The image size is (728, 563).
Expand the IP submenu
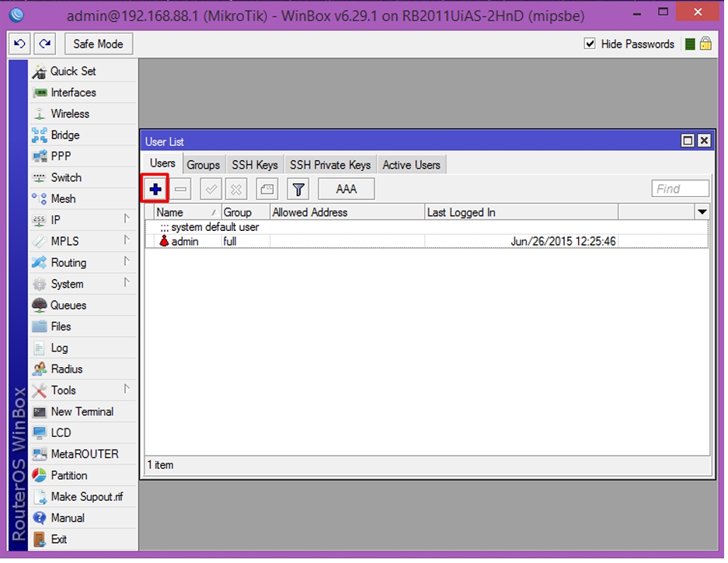point(84,220)
